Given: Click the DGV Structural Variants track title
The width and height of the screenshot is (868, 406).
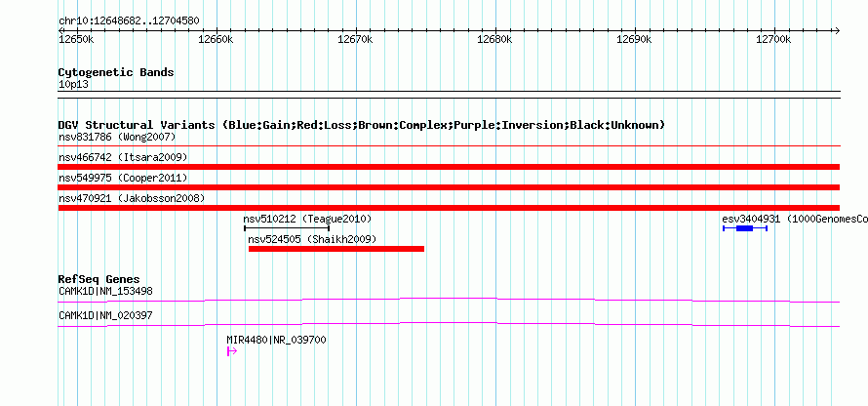Looking at the screenshot, I should click(x=362, y=125).
